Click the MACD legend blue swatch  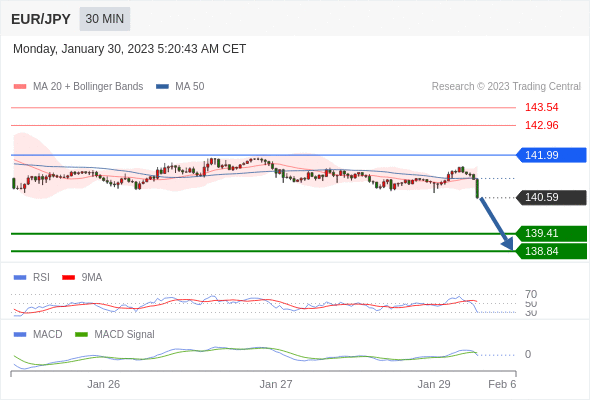pos(20,335)
